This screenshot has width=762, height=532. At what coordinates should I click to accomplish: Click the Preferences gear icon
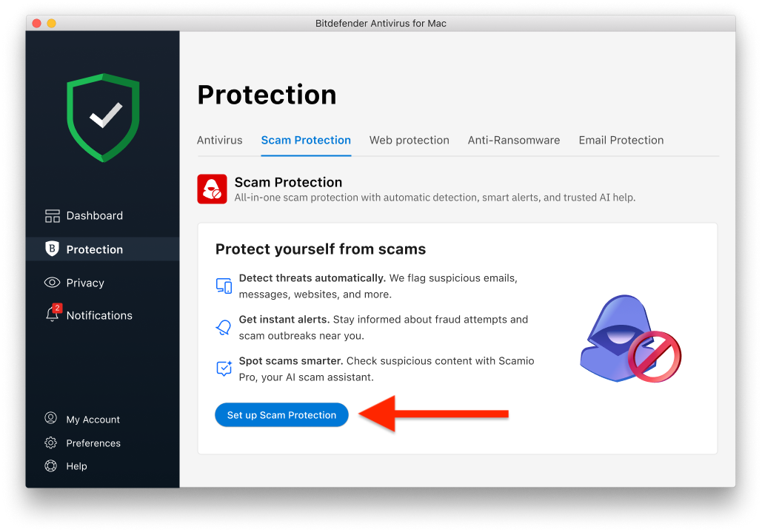click(x=51, y=442)
